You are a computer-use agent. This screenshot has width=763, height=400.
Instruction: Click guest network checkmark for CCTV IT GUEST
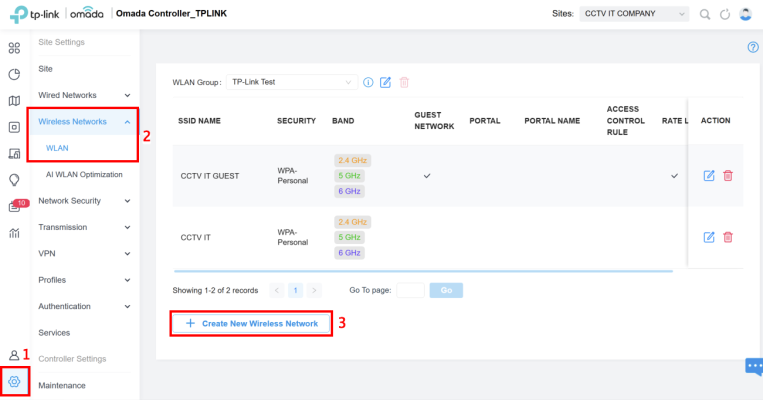click(x=427, y=176)
